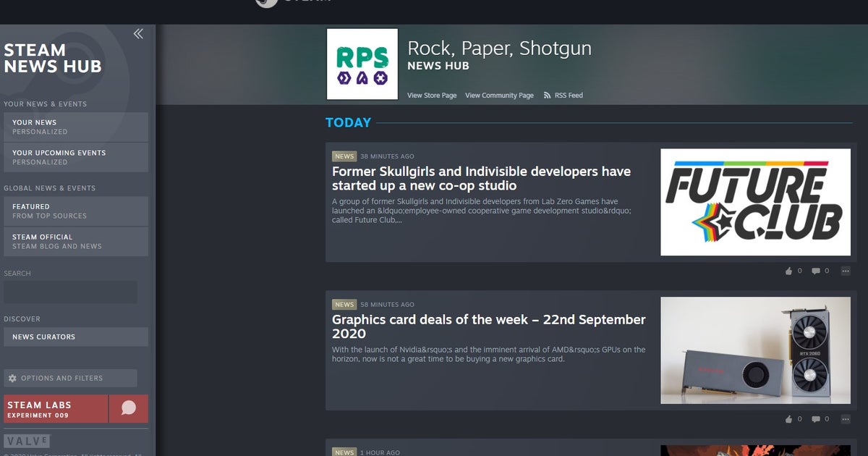The image size is (868, 456).
Task: Click the NEWS tag above '58 minutes ago'
Action: pyautogui.click(x=344, y=304)
